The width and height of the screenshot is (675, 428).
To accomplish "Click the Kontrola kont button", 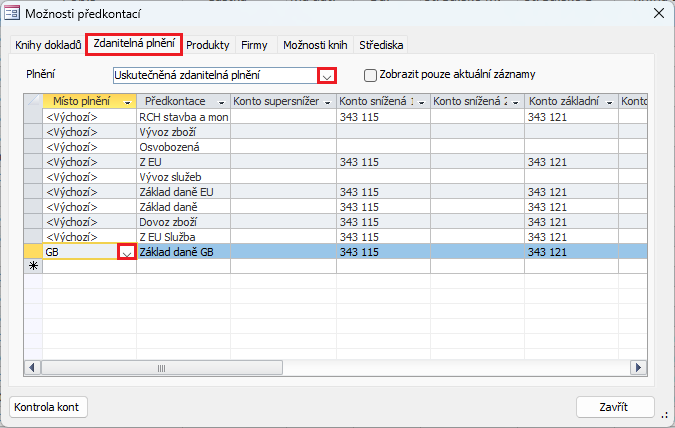I will click(x=50, y=407).
